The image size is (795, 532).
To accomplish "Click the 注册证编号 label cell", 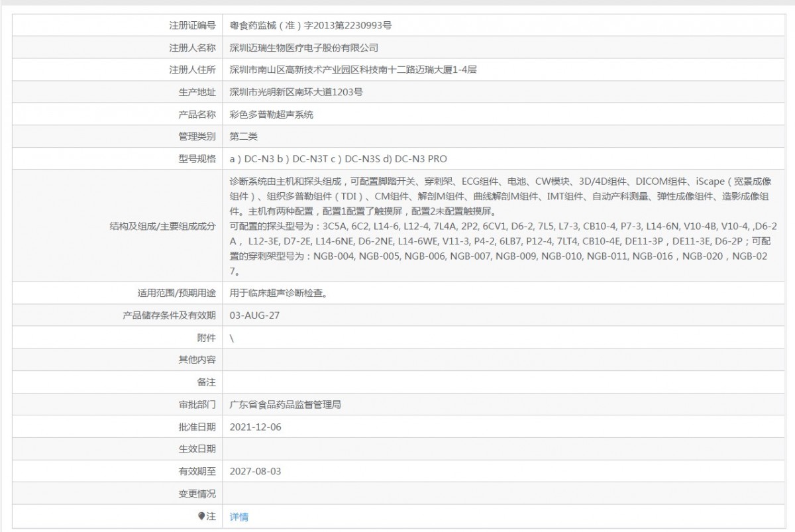I will click(x=118, y=25).
